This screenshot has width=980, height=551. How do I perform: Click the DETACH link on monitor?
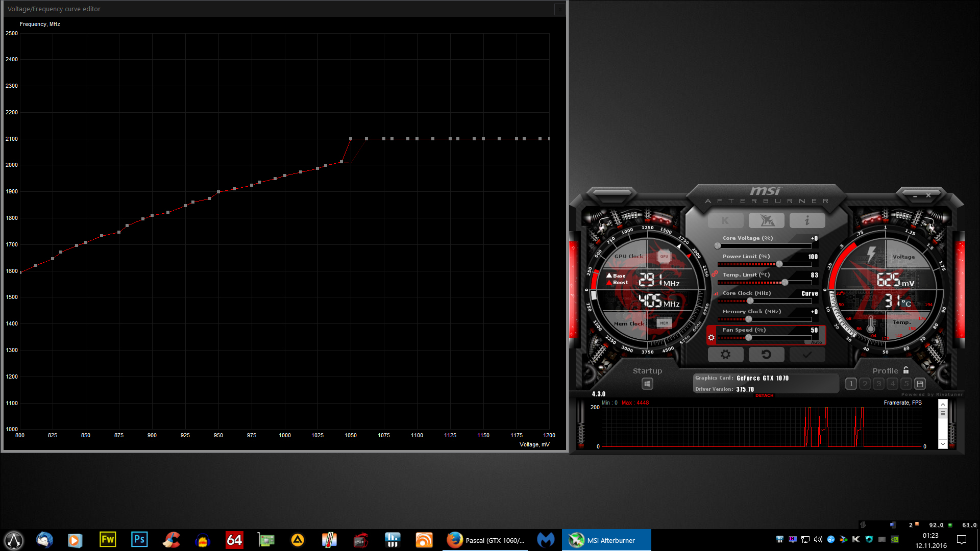[764, 395]
